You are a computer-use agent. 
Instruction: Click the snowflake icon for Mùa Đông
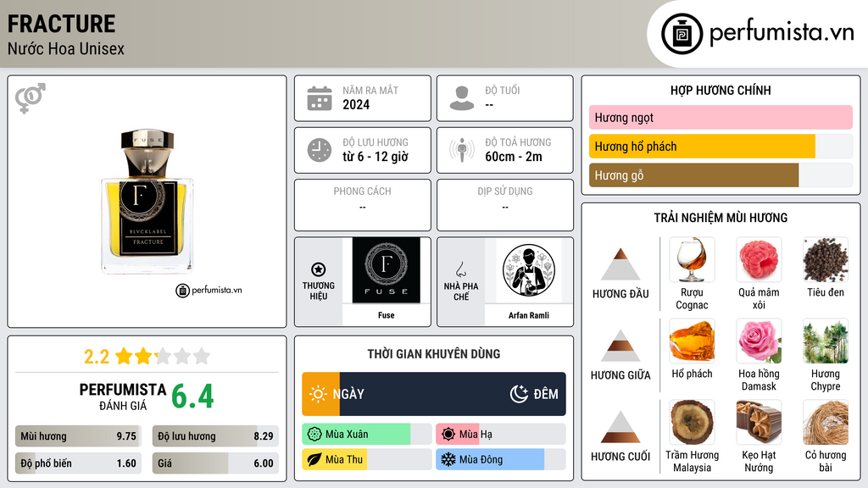tap(448, 459)
